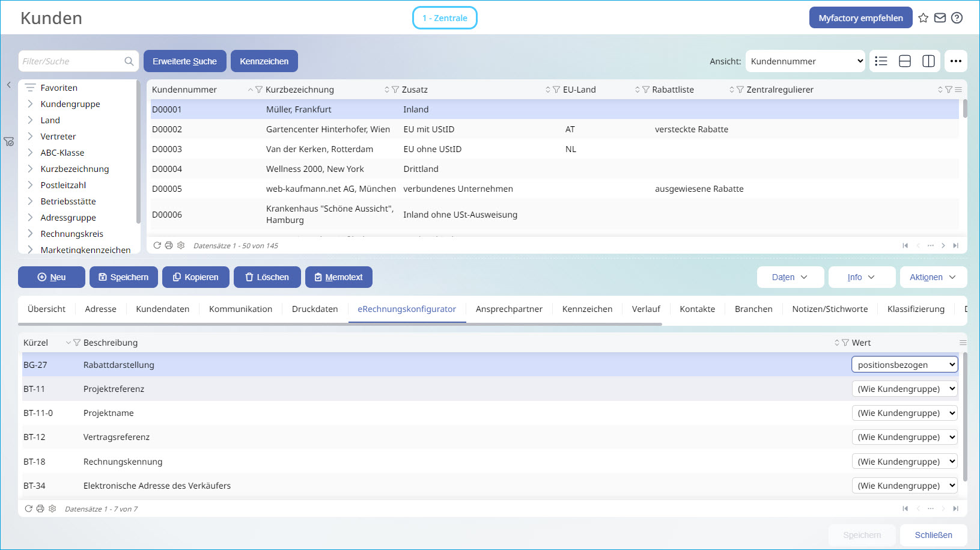
Task: Open the three-dots more options menu
Action: pyautogui.click(x=956, y=61)
